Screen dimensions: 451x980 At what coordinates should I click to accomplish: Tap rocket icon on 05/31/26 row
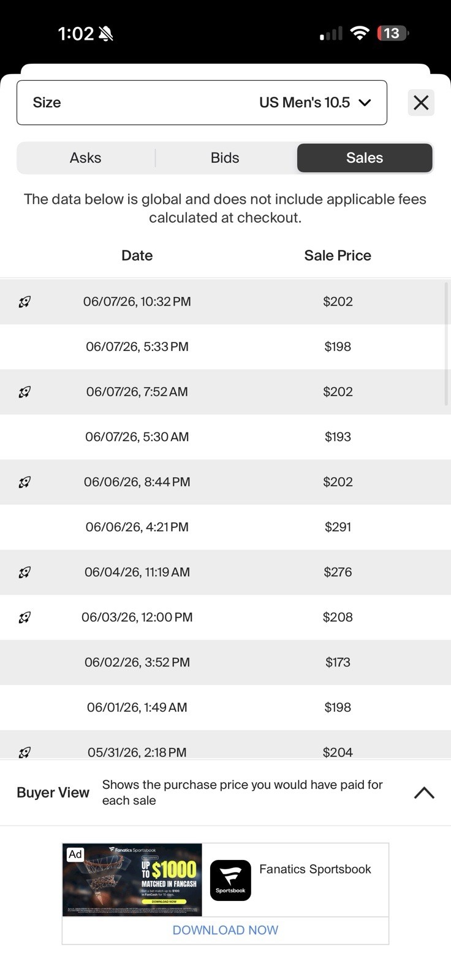coord(25,752)
